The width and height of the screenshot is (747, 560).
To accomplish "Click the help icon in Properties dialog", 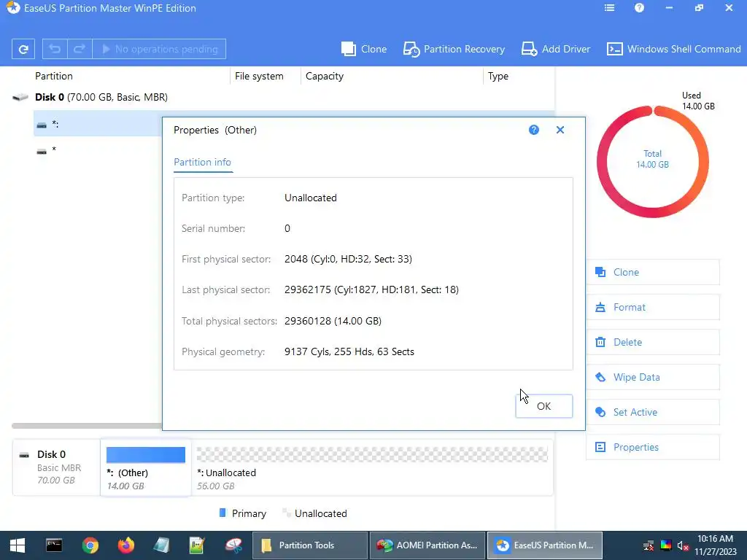I will [533, 130].
